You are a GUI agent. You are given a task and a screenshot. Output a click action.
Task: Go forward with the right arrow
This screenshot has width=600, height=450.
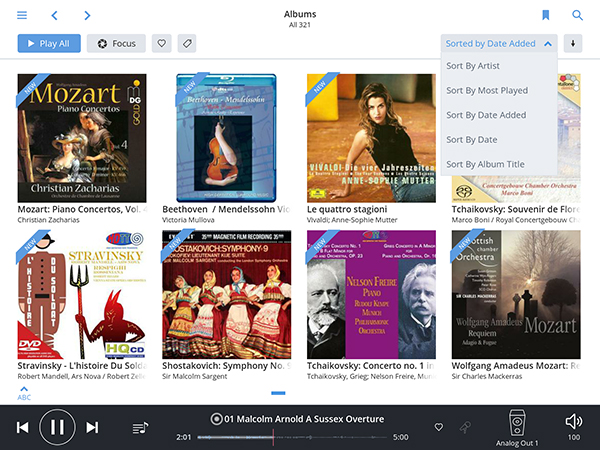coord(87,15)
